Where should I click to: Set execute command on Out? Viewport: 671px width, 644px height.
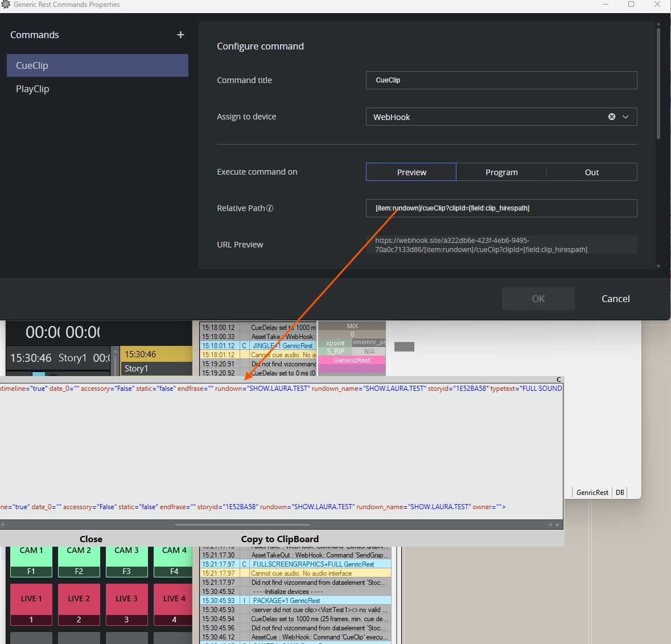coord(591,172)
